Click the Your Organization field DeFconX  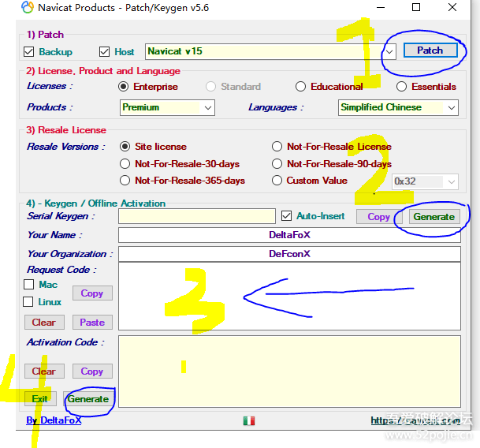(289, 254)
